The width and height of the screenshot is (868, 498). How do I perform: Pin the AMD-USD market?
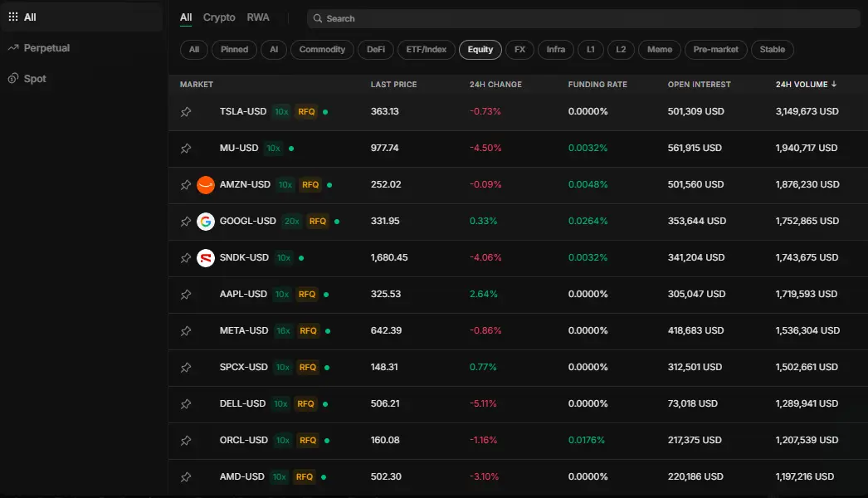(x=186, y=477)
